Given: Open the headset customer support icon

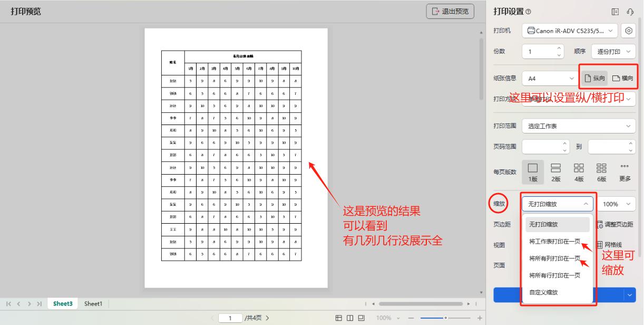Looking at the screenshot, I should pyautogui.click(x=630, y=12).
